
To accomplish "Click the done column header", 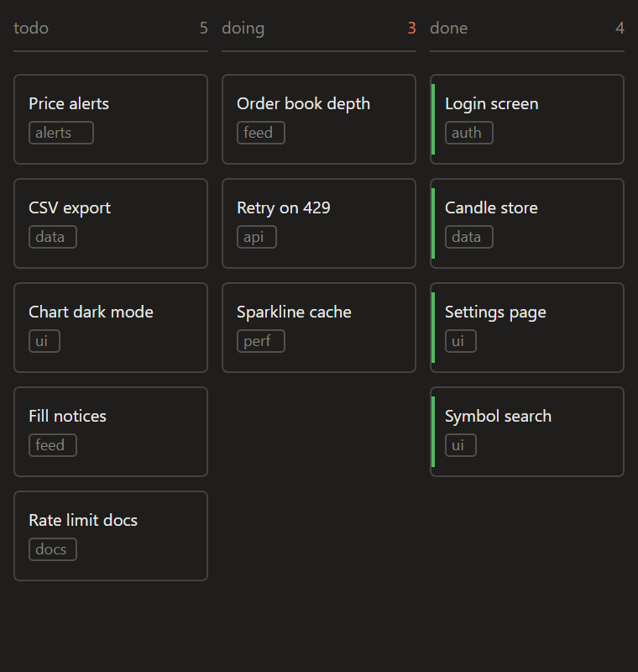I will click(x=449, y=29).
